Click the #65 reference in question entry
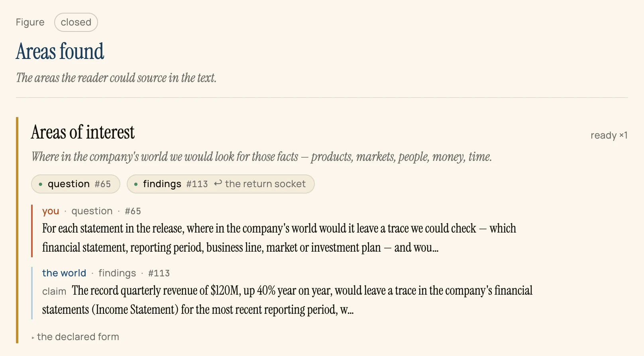 tap(133, 211)
